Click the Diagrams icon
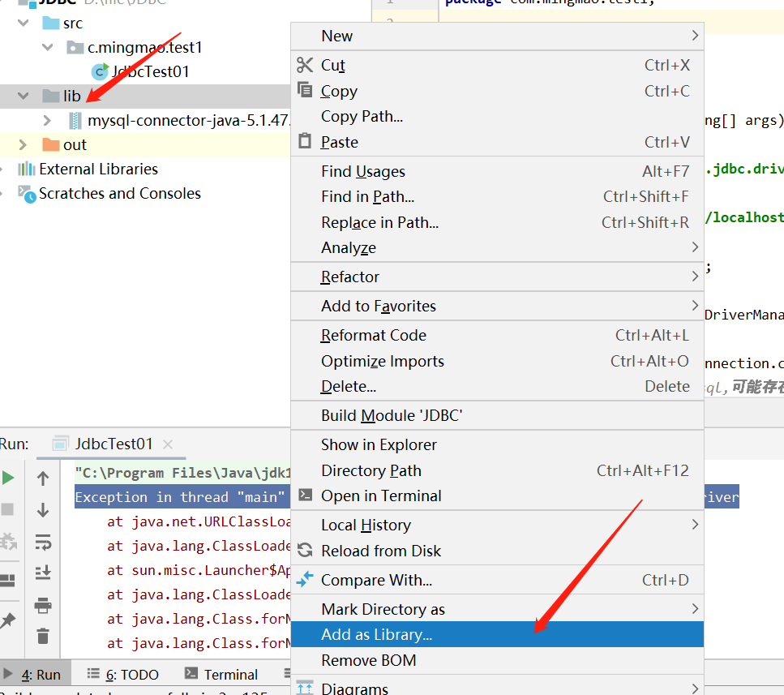The image size is (784, 695). 305,688
